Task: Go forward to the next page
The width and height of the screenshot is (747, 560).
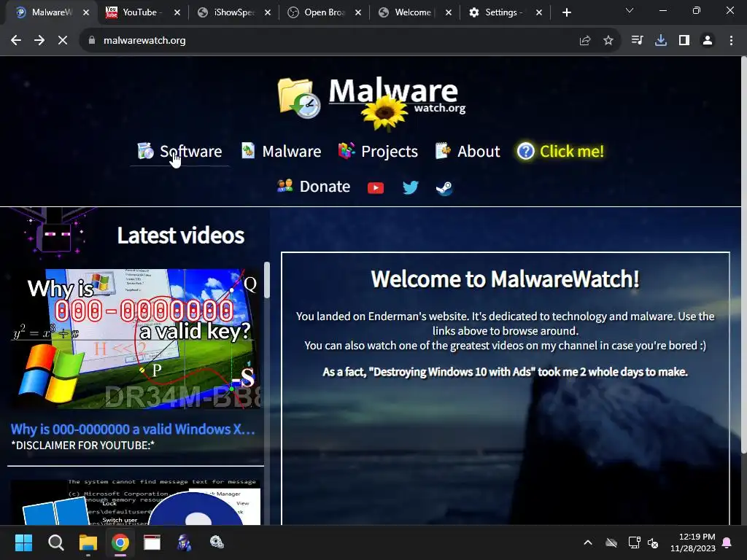Action: click(x=39, y=41)
